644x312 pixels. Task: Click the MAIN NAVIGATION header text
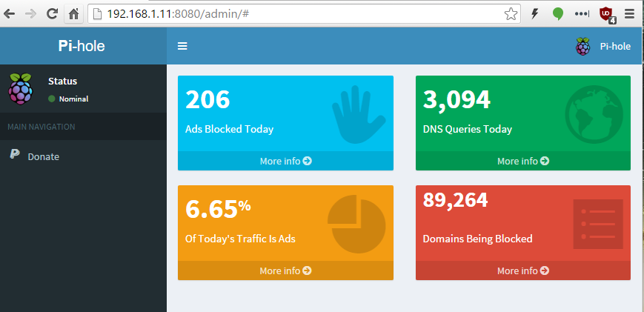point(41,127)
